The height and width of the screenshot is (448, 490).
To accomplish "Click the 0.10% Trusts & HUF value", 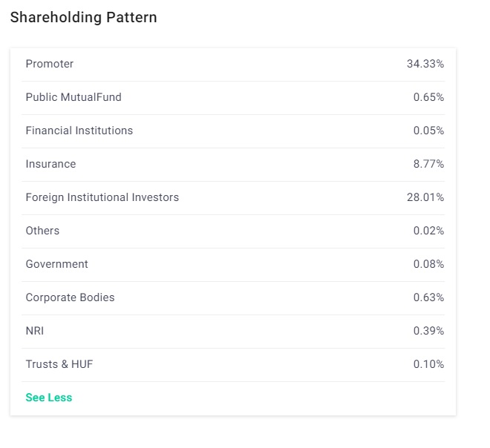I will pos(428,364).
